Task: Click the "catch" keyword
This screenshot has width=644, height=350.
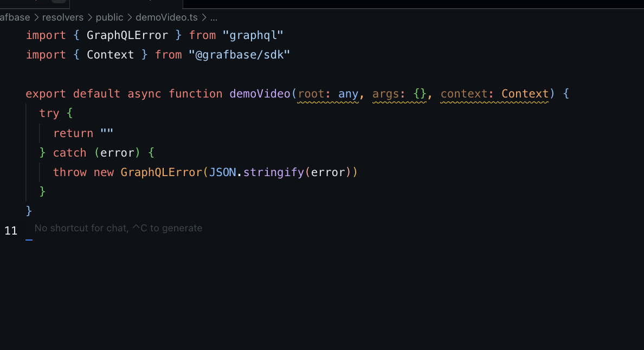Action: point(70,153)
